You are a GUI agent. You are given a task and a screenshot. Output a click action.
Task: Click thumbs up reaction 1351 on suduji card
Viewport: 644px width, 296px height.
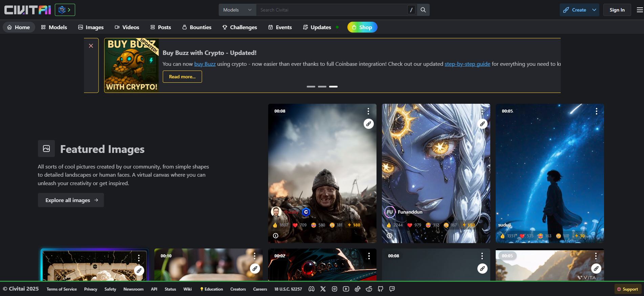508,236
